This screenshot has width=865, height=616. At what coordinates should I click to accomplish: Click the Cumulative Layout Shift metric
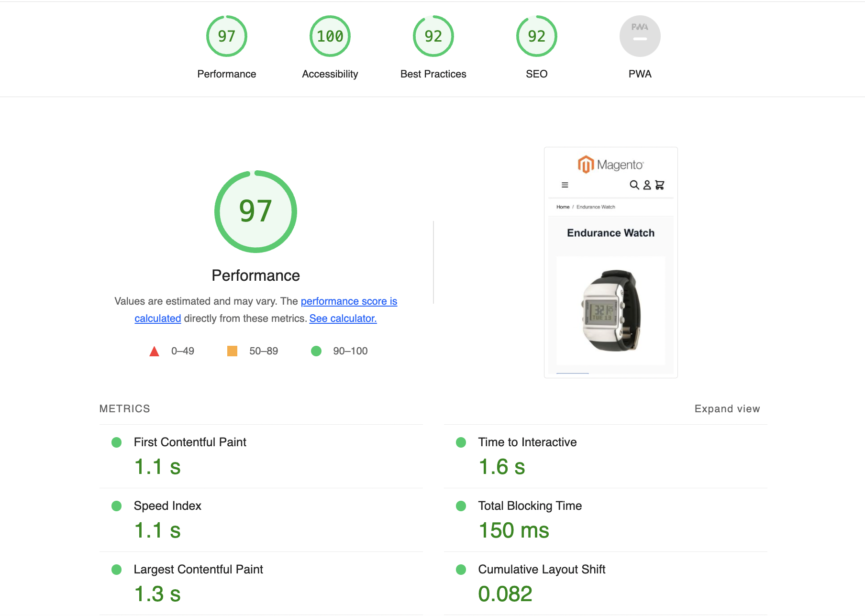[x=542, y=570]
